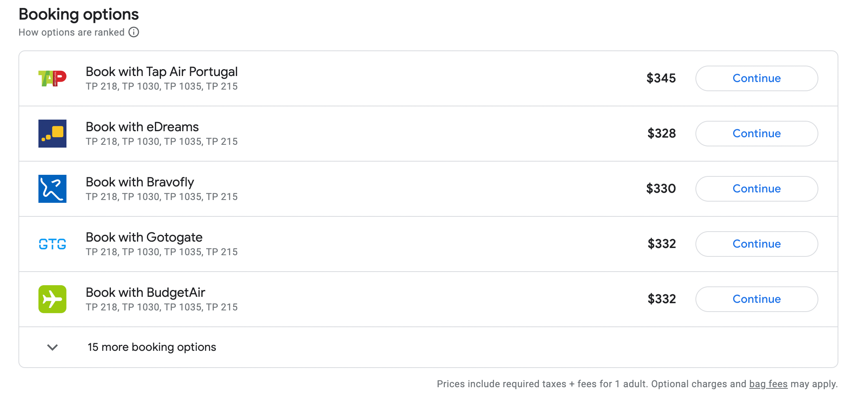This screenshot has height=400, width=868.
Task: Click the BudgetAir airplane logo icon
Action: click(x=52, y=299)
